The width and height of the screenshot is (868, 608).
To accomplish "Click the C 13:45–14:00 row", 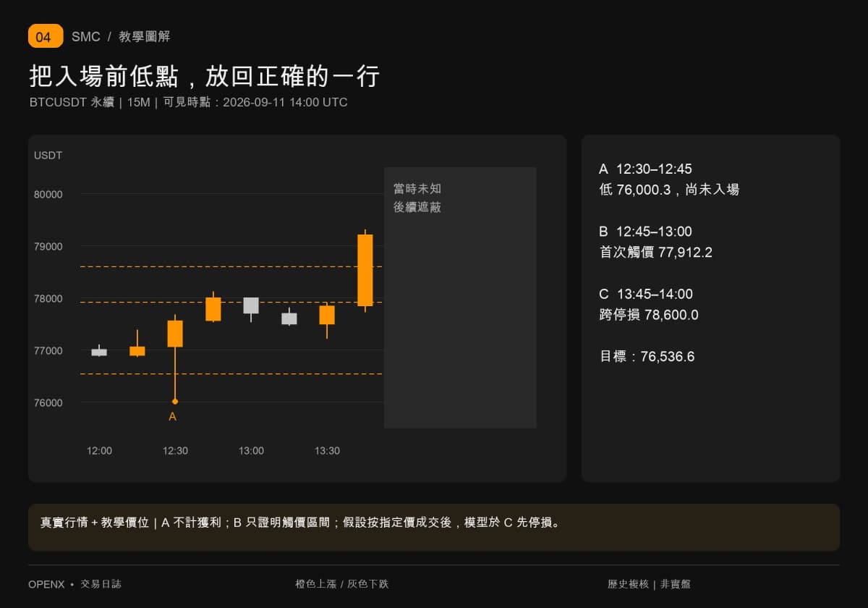I will (x=646, y=295).
